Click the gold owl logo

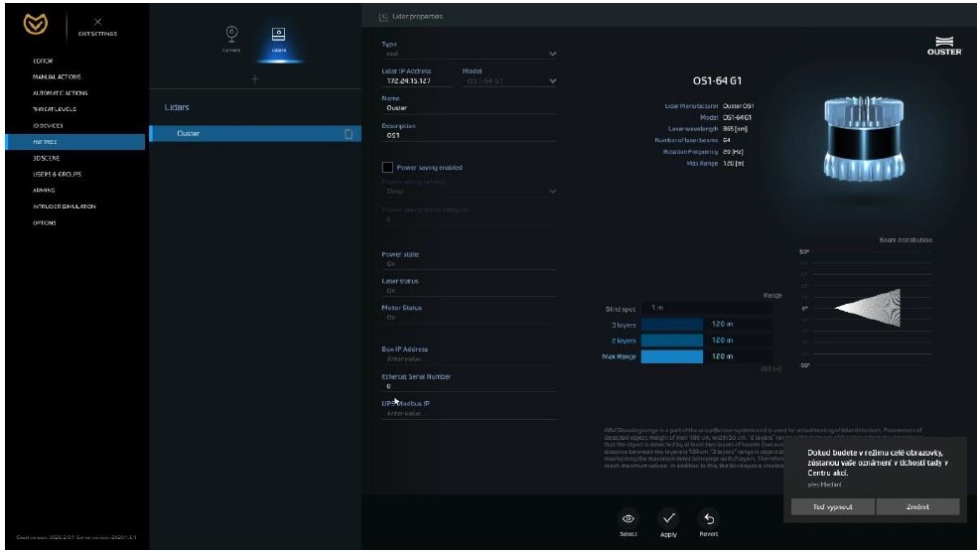click(36, 24)
